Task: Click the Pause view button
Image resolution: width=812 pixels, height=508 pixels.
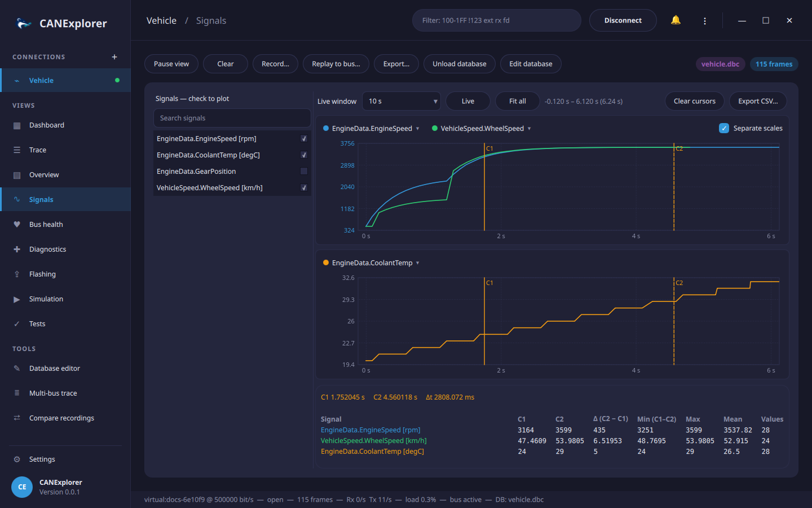Action: pyautogui.click(x=171, y=64)
